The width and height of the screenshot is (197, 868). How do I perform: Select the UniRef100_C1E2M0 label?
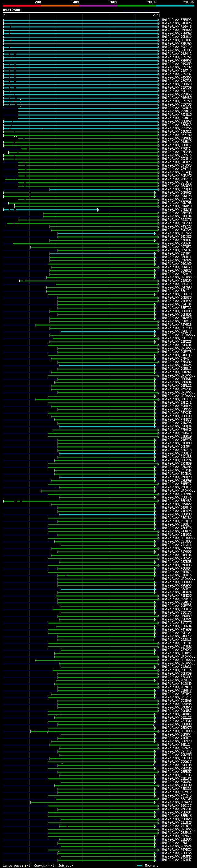(x=177, y=223)
